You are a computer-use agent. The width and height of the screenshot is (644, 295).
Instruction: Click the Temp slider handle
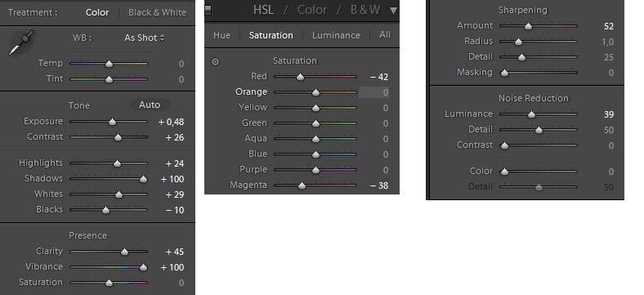pyautogui.click(x=109, y=64)
